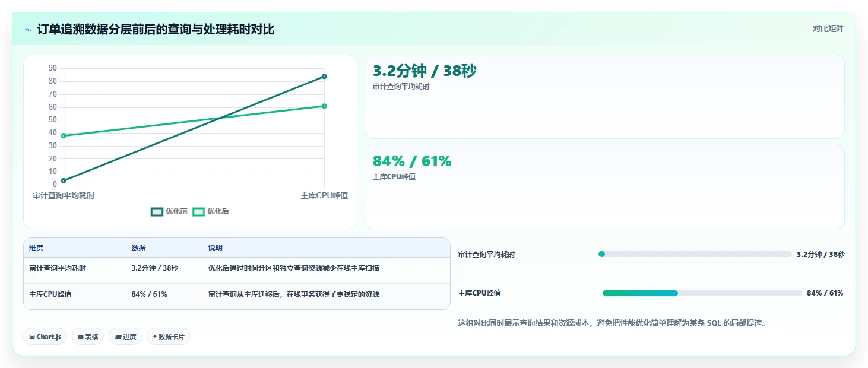This screenshot has height=368, width=868.
Task: Select the 84% / 61% card value
Action: [x=412, y=161]
